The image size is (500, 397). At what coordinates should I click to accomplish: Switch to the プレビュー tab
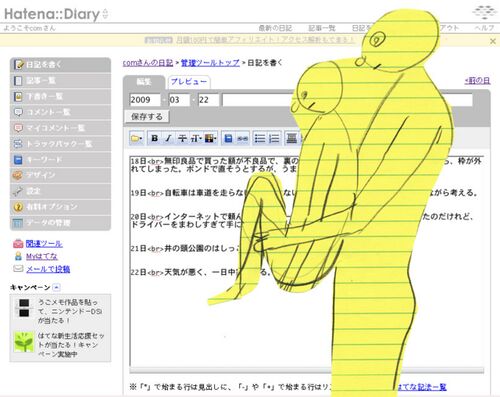coord(189,82)
